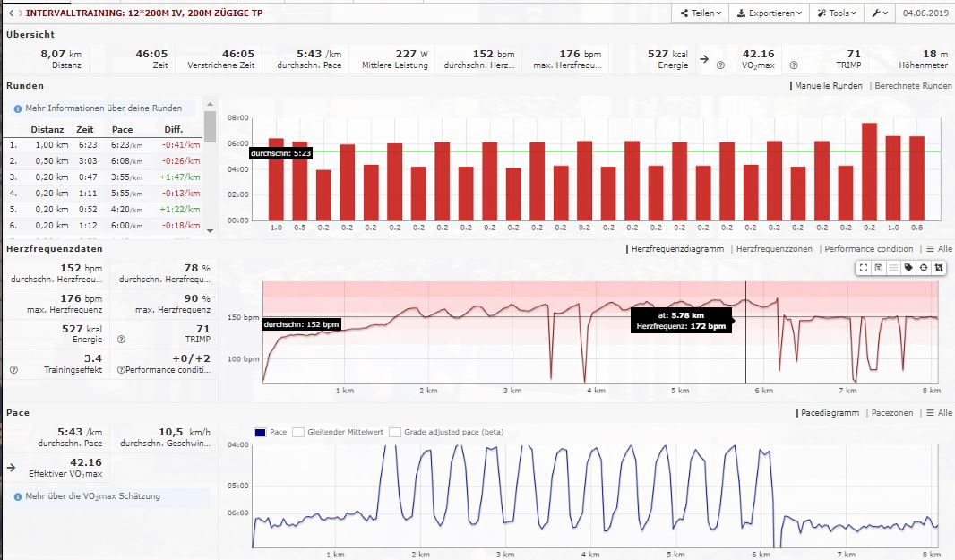Image resolution: width=955 pixels, height=560 pixels.
Task: Click the fullscreen icon on heart rate chart
Action: coord(864,267)
